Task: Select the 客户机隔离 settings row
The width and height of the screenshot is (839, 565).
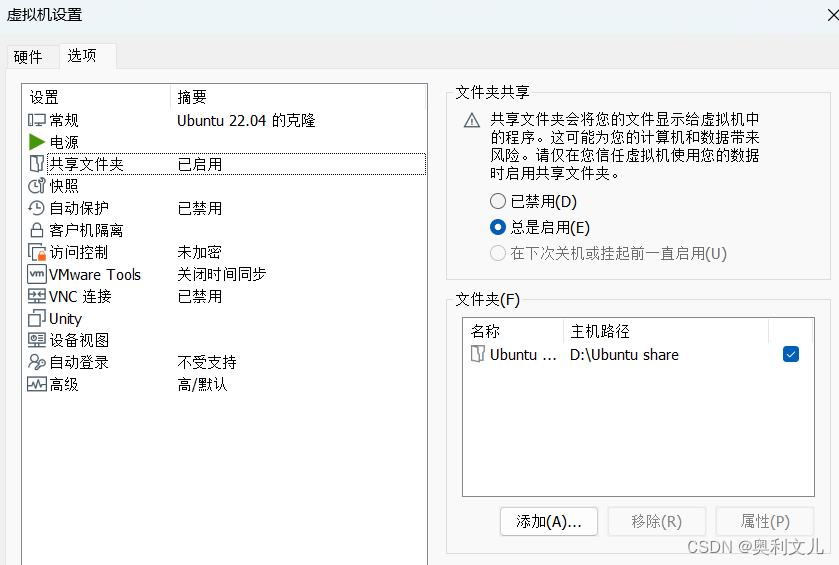Action: coord(227,230)
